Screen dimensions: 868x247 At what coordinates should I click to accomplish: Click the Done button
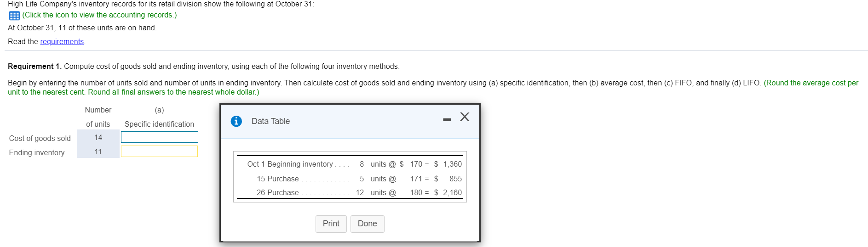[368, 224]
